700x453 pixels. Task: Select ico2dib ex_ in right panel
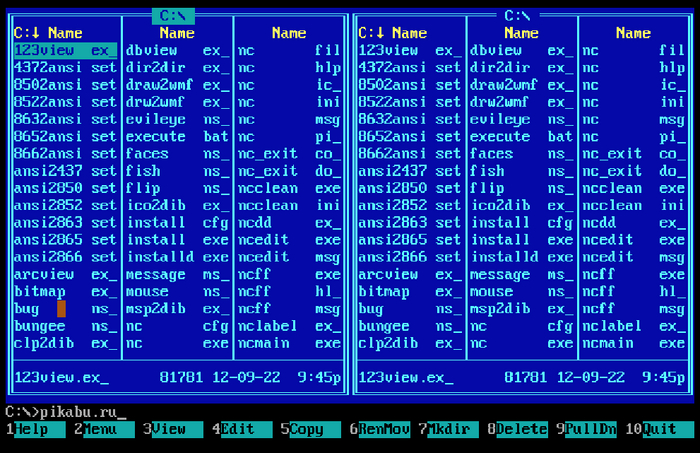(522, 205)
